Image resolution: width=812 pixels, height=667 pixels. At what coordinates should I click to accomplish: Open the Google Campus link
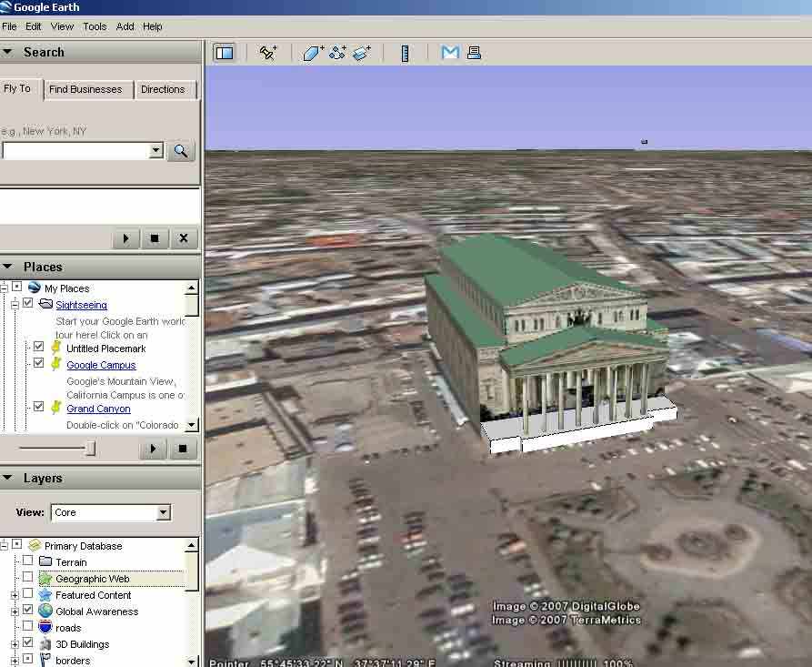[x=101, y=365]
